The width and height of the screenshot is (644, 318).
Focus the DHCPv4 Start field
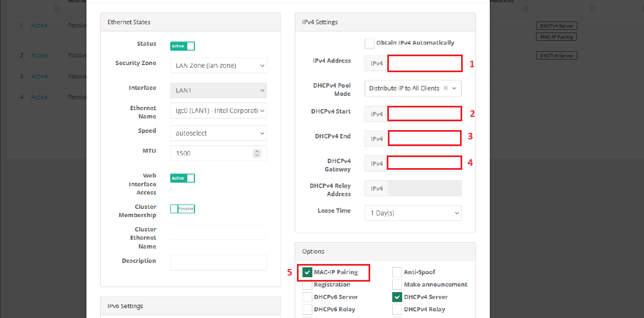pyautogui.click(x=424, y=114)
